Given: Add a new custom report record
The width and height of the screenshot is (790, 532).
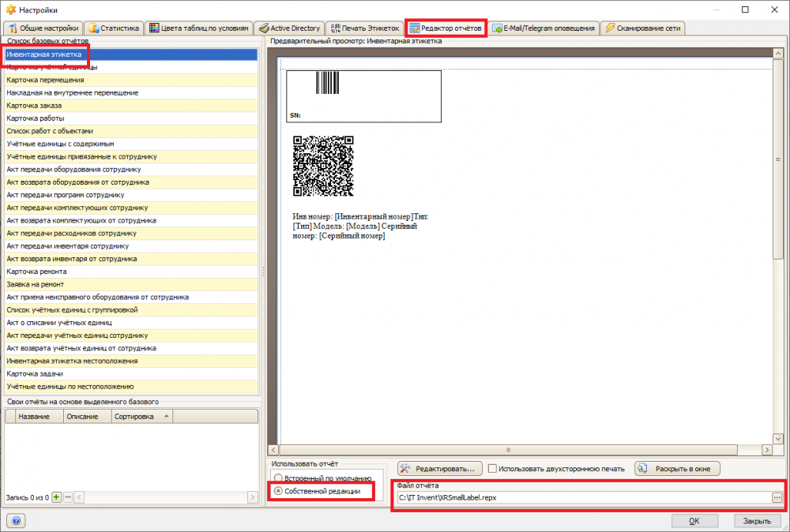Looking at the screenshot, I should [56, 497].
